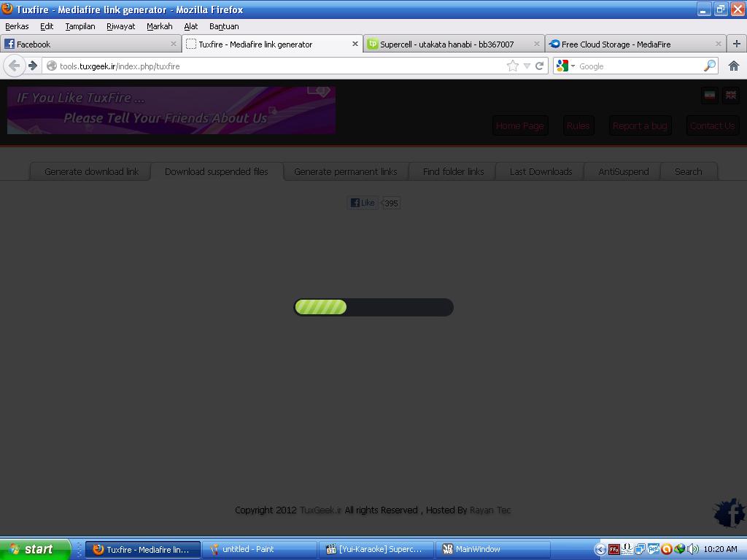The width and height of the screenshot is (747, 560).
Task: Open the Edit menu
Action: tap(47, 26)
